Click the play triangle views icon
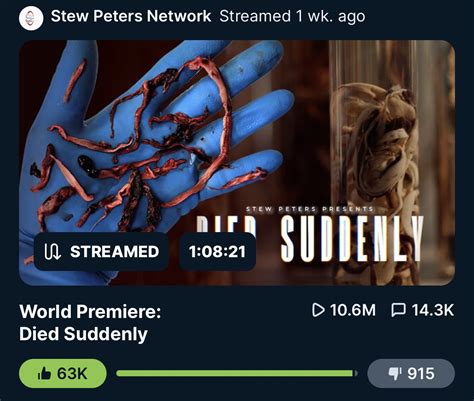The width and height of the screenshot is (474, 401). [318, 310]
